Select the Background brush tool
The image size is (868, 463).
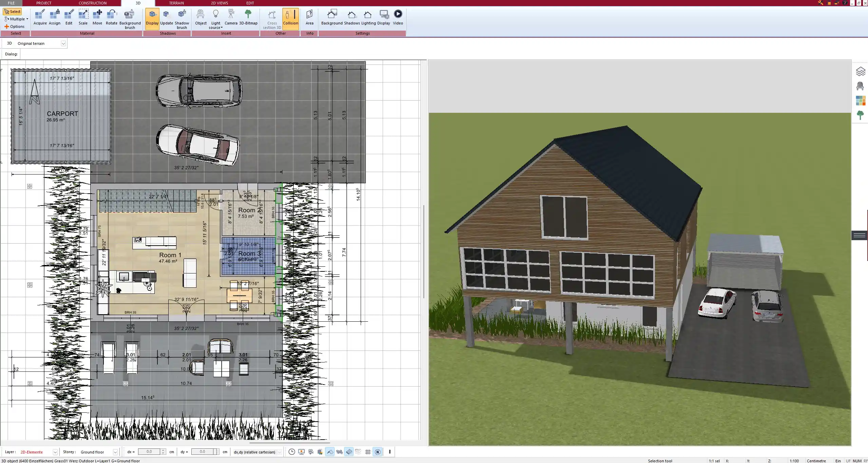(130, 19)
